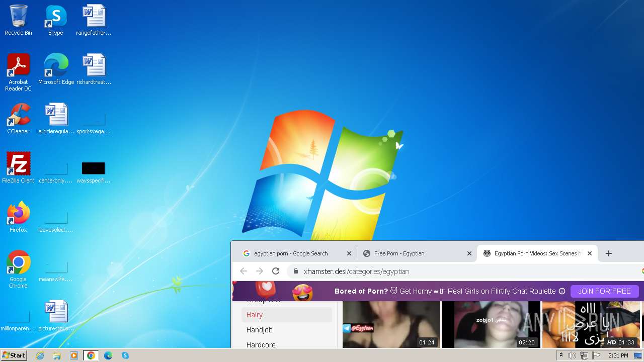Screen dimensions: 644x362
Task: Open Internet Explorer in the taskbar
Action: [x=40, y=355]
